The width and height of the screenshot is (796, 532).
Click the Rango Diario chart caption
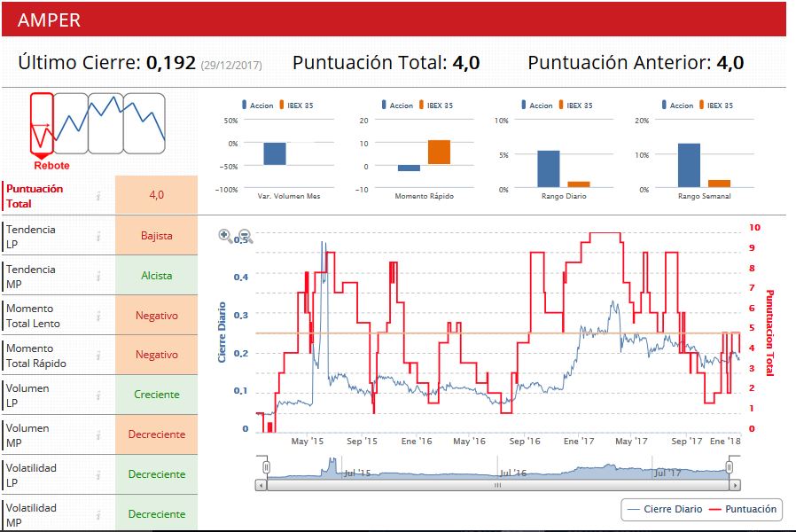tap(564, 197)
